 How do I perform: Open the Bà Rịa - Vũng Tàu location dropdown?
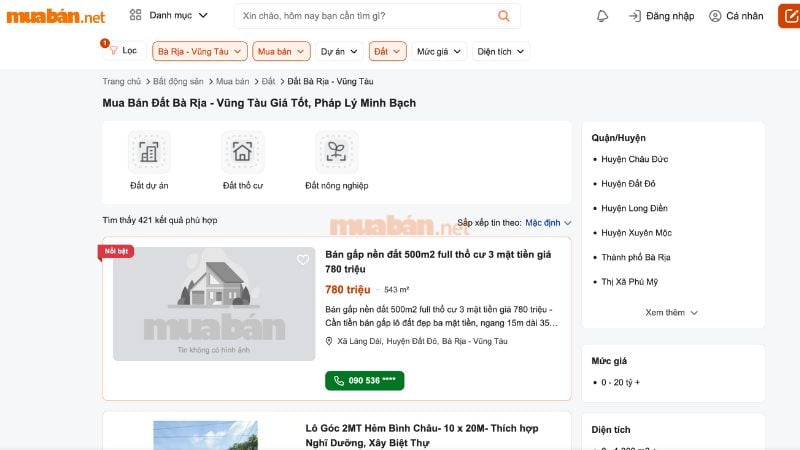199,51
